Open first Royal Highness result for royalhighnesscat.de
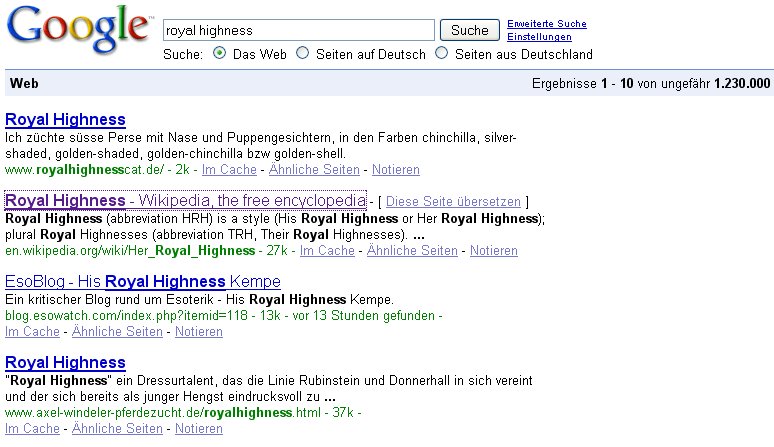Image resolution: width=774 pixels, height=447 pixels. click(65, 120)
